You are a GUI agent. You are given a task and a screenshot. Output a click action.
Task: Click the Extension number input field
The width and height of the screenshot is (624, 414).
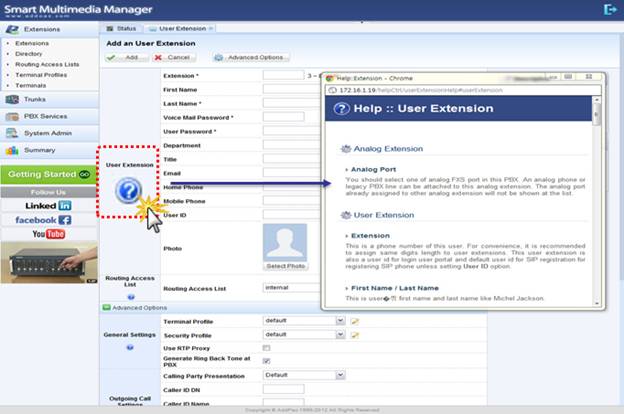(283, 75)
